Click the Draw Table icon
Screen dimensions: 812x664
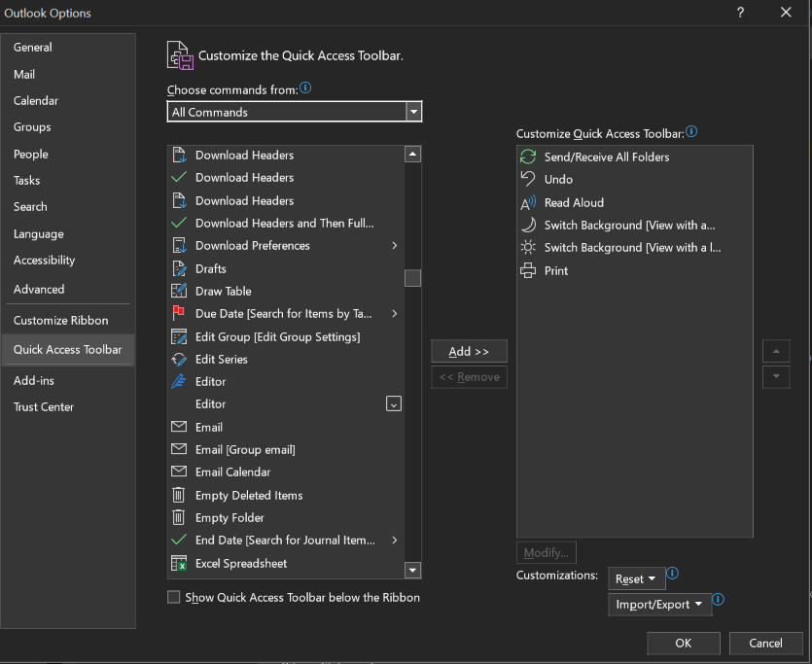point(179,291)
